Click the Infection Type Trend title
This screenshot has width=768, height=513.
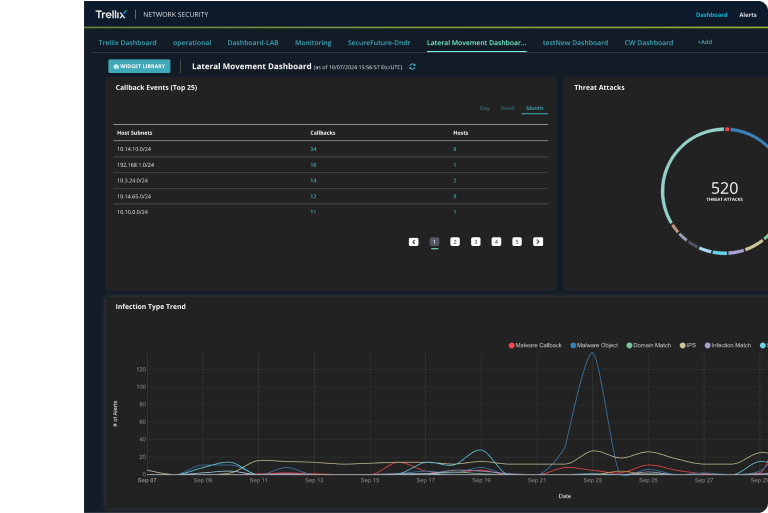(x=150, y=307)
